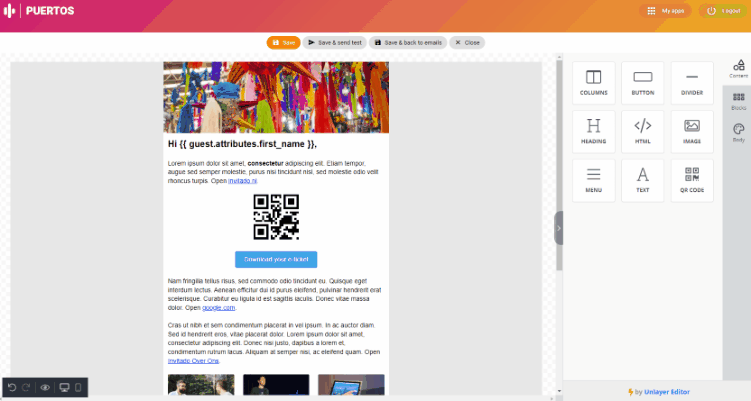Add an Image content block
This screenshot has height=401, width=751.
pyautogui.click(x=692, y=132)
